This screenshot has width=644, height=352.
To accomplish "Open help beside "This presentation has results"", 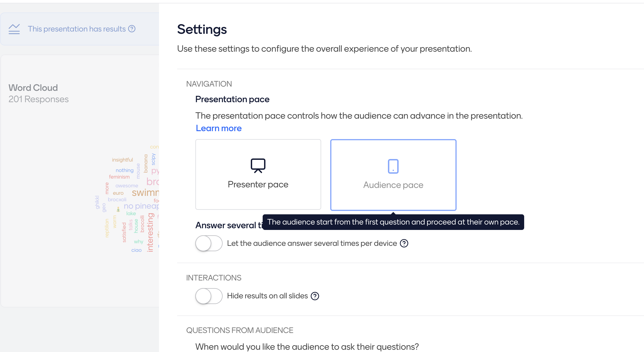I will click(x=132, y=29).
